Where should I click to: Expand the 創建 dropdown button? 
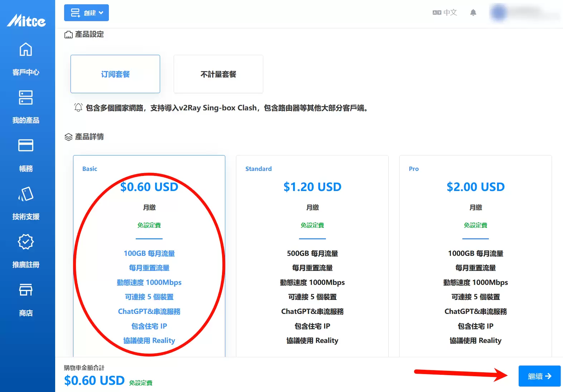click(x=86, y=13)
